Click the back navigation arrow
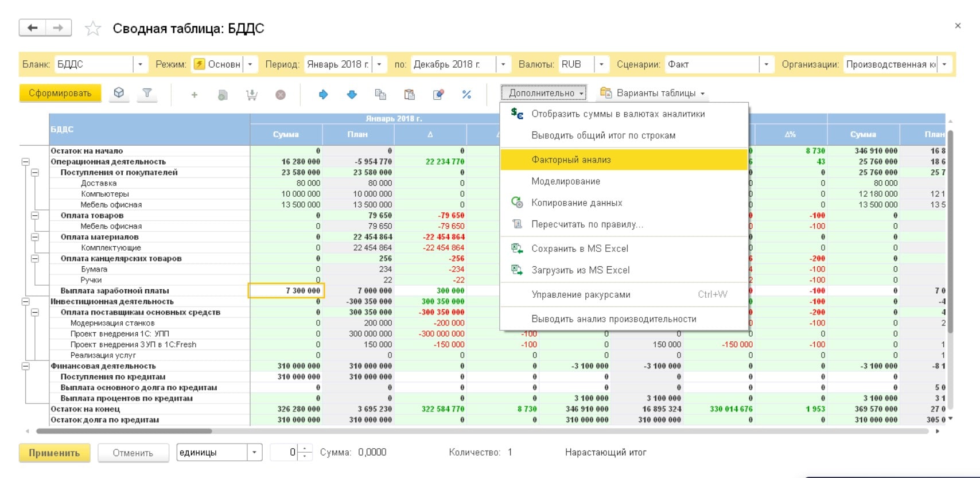The height and width of the screenshot is (478, 980). pos(33,28)
